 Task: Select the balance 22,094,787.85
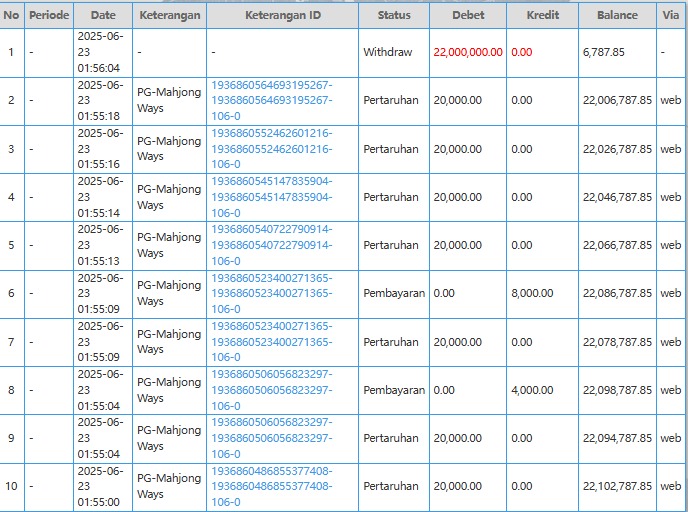click(x=617, y=438)
